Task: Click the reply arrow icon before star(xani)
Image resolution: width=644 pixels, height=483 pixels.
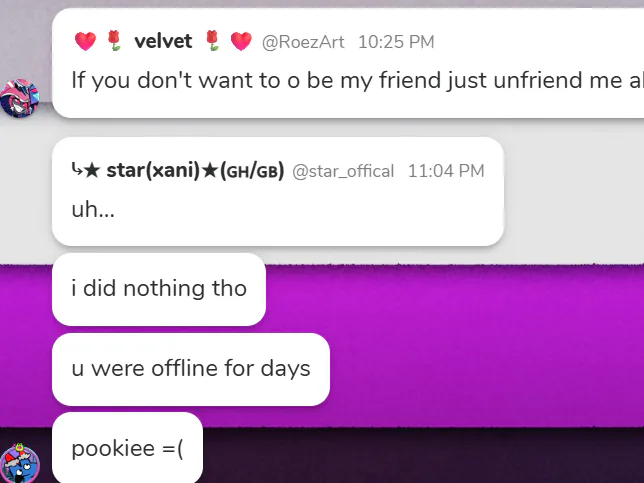Action: (x=77, y=169)
